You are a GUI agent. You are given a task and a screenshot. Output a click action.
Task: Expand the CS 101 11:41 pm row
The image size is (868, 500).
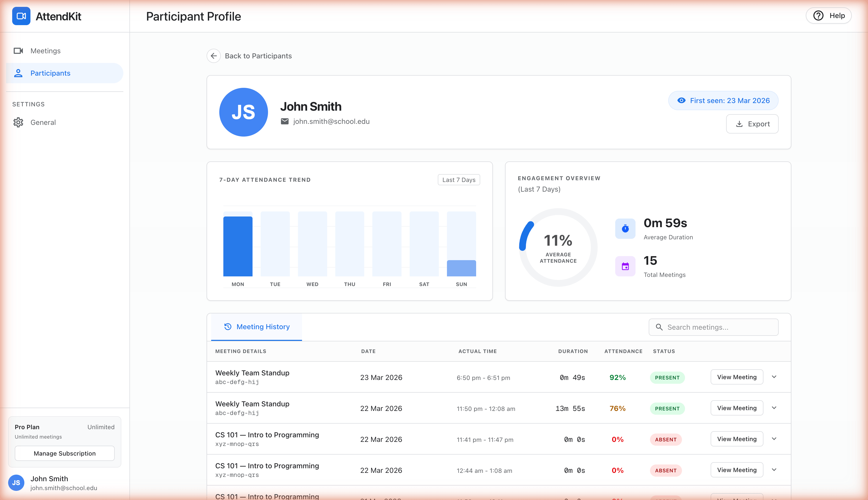[x=774, y=439]
